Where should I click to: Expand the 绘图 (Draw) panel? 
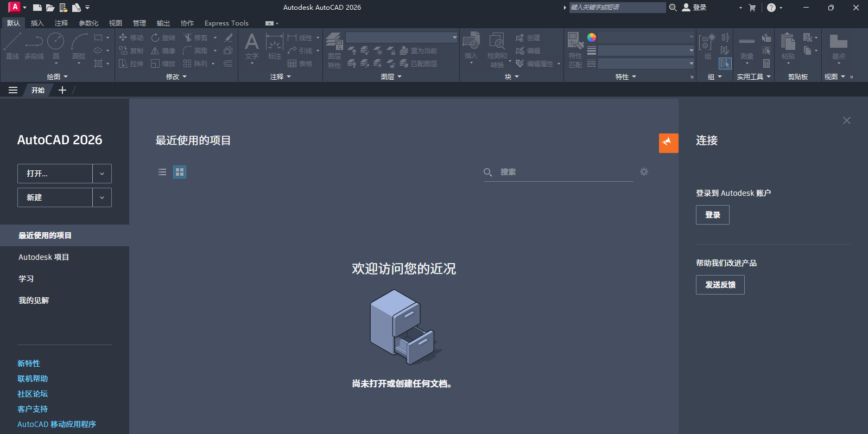tap(57, 77)
